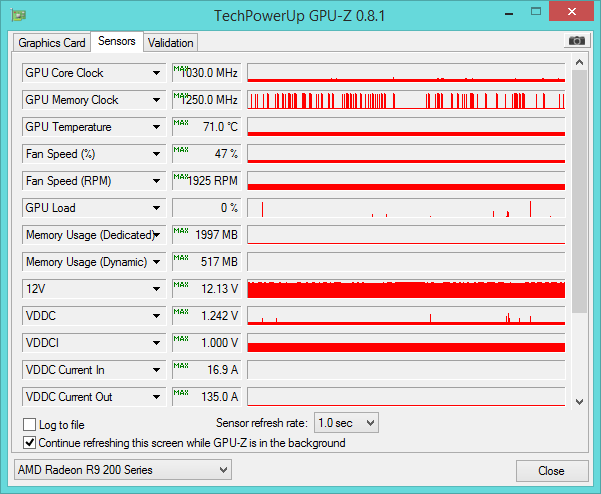Click the 12V sensor history graph

click(x=406, y=289)
